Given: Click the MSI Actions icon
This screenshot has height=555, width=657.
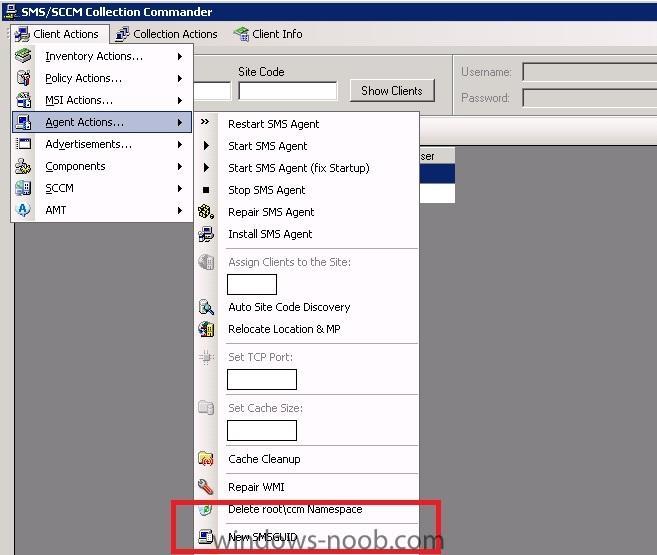Looking at the screenshot, I should click(23, 100).
